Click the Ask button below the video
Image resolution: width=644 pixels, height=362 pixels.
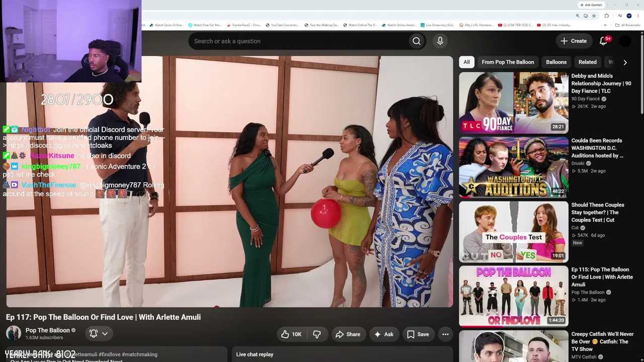tap(383, 334)
